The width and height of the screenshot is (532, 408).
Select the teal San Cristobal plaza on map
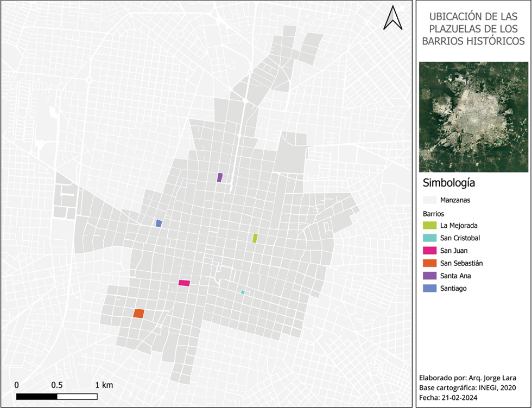(243, 292)
